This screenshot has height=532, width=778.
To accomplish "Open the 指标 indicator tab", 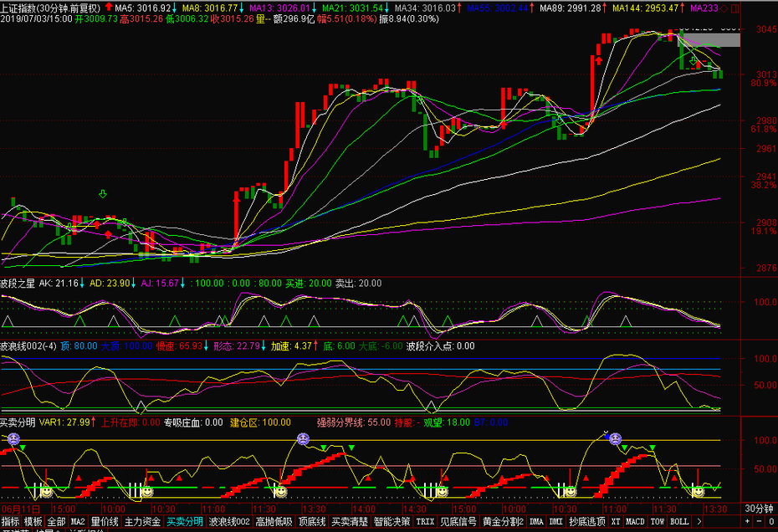I will [10, 522].
